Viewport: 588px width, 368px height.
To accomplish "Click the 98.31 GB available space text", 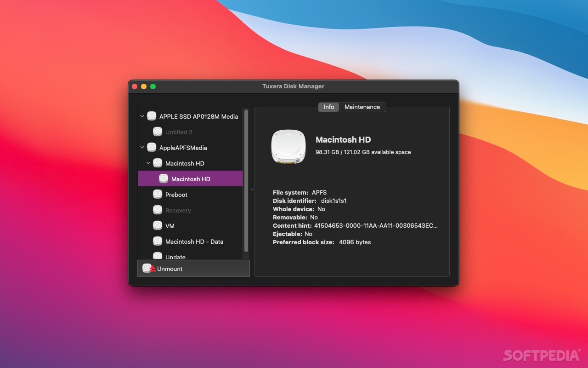I will (363, 152).
